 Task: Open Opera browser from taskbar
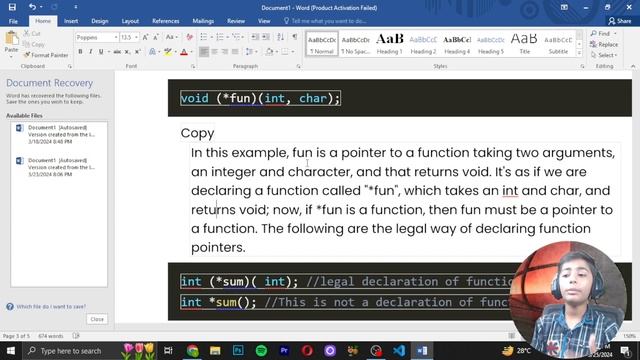(x=307, y=351)
